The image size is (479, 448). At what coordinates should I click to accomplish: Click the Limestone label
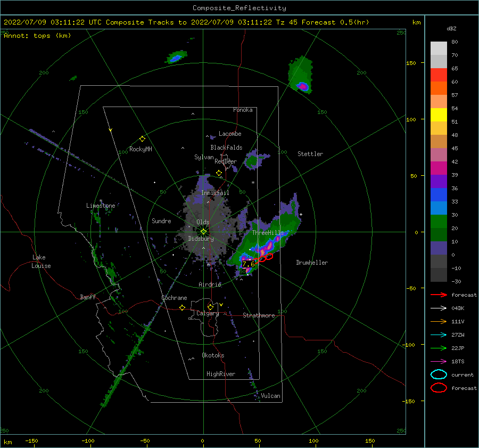[101, 206]
